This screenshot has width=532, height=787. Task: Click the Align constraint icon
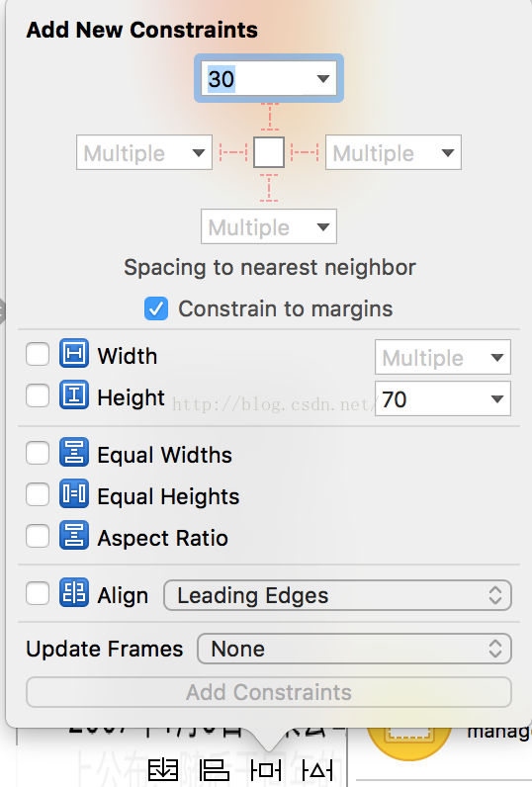(74, 593)
